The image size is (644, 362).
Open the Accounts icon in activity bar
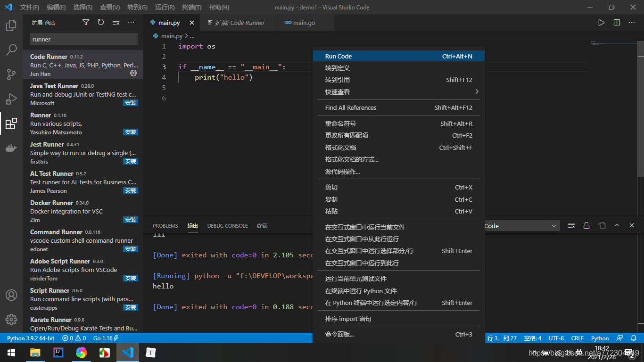(x=11, y=295)
